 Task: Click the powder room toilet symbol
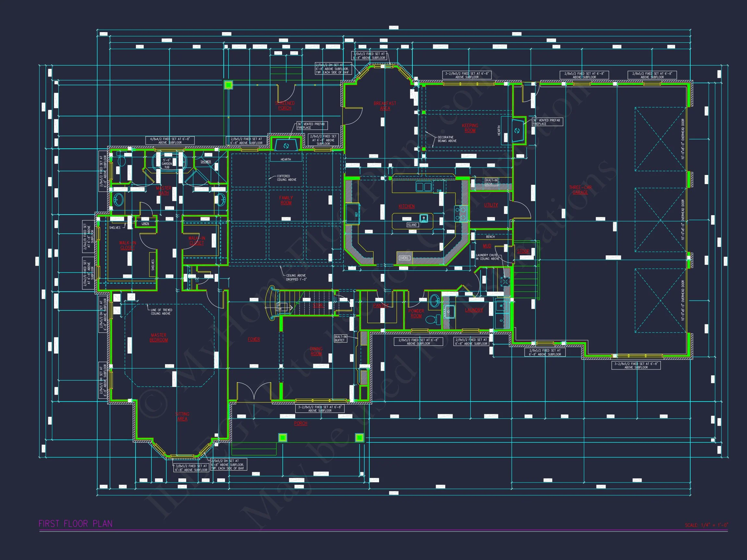(x=433, y=319)
